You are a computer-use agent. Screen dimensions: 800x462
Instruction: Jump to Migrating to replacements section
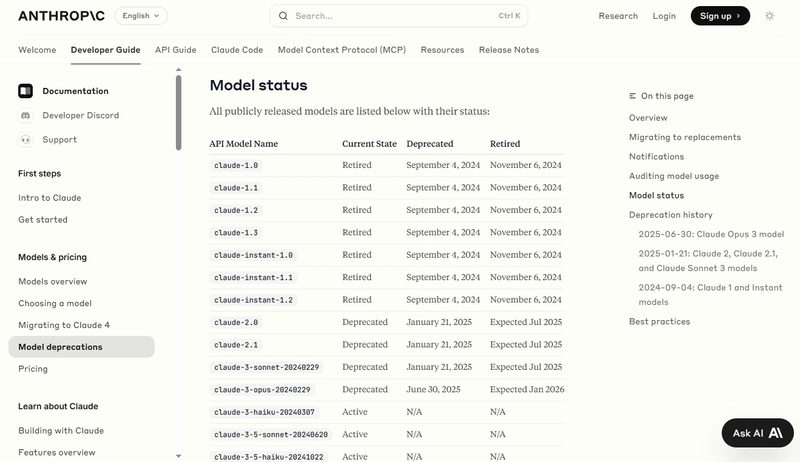tap(685, 137)
